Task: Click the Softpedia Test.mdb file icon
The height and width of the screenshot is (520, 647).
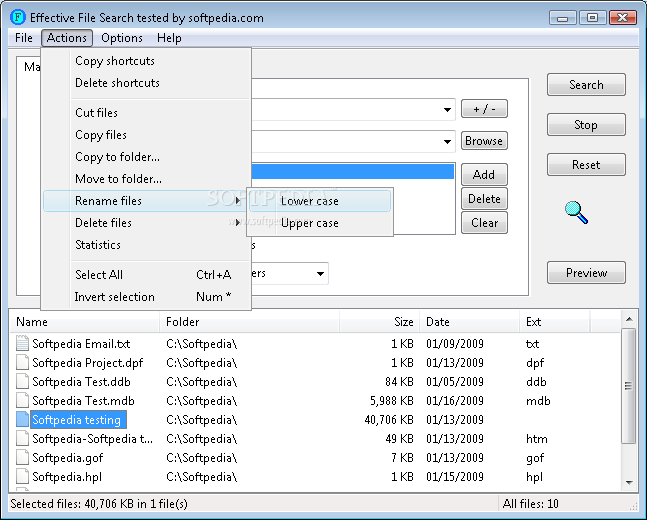Action: 22,400
